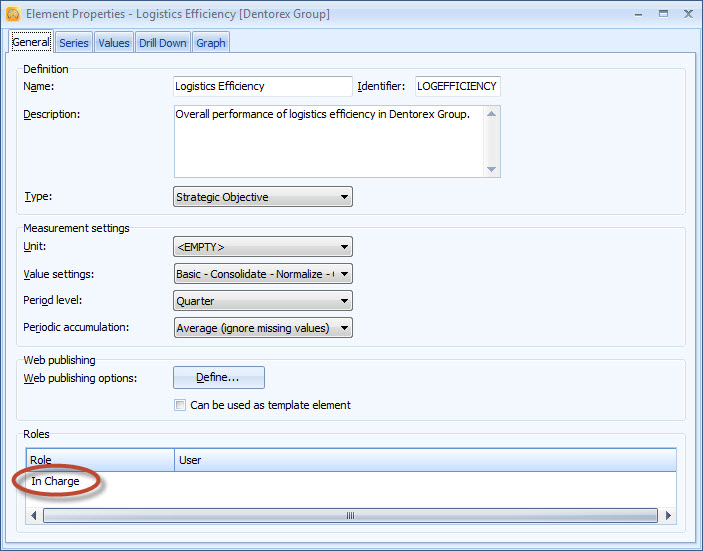Click the Roles horizontal scrollbar thumb
703x551 pixels.
pyautogui.click(x=350, y=516)
